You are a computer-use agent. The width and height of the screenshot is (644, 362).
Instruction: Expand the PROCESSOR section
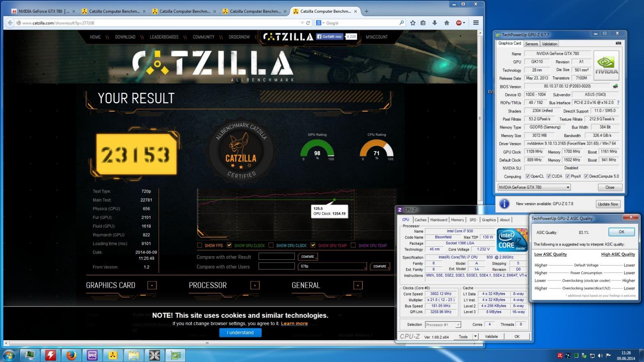pyautogui.click(x=255, y=285)
